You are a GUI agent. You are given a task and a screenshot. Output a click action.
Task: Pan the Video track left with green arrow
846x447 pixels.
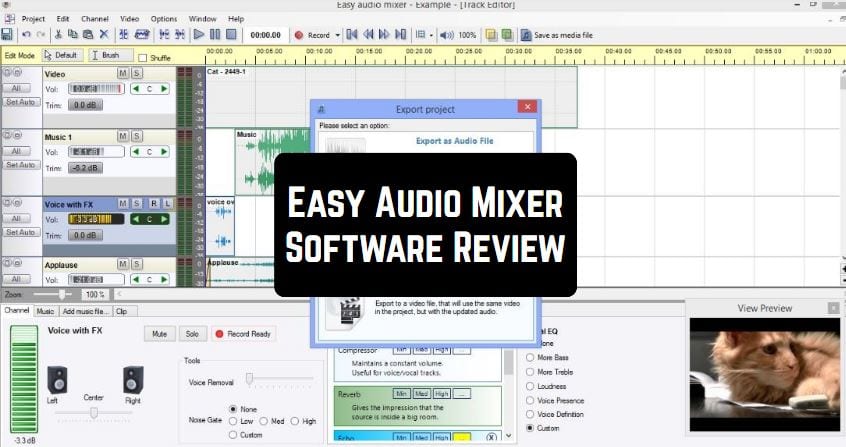(x=136, y=89)
